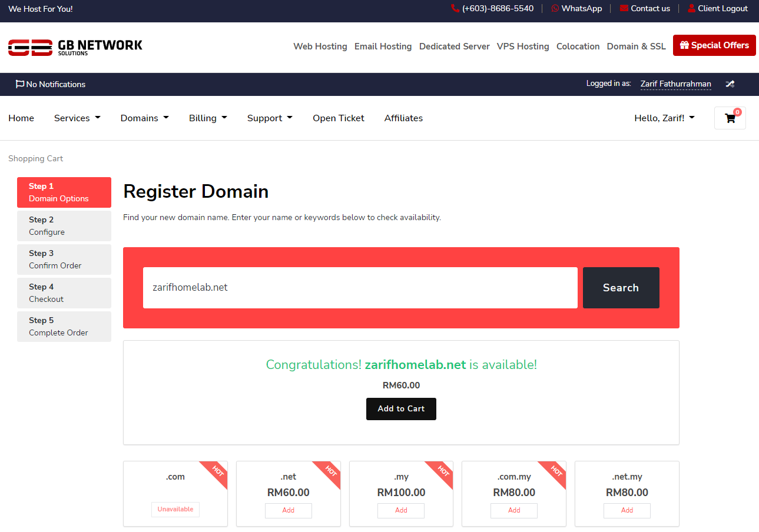Select Affiliates in the navigation bar
The image size is (759, 532).
tap(403, 118)
